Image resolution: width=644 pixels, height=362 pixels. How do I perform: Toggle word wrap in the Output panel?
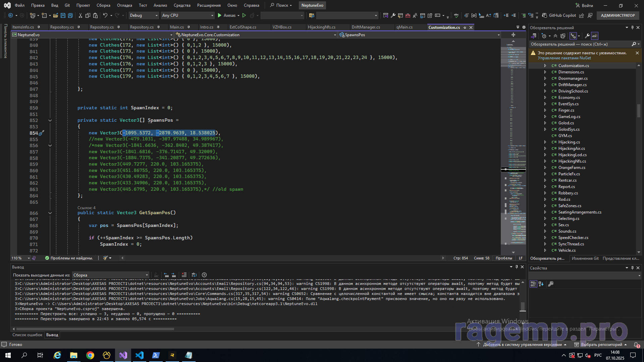[194, 275]
